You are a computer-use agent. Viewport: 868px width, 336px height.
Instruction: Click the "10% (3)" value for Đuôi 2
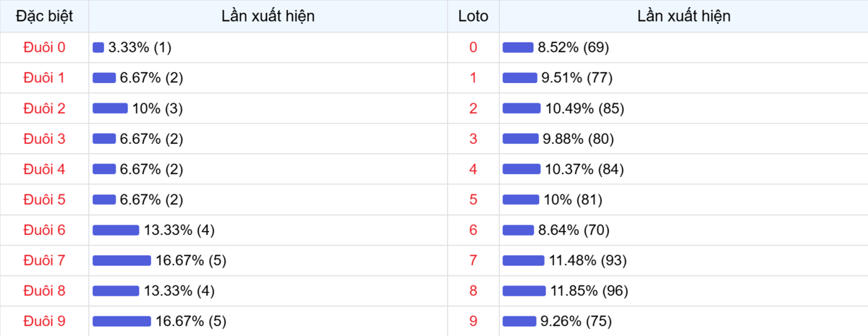(157, 109)
